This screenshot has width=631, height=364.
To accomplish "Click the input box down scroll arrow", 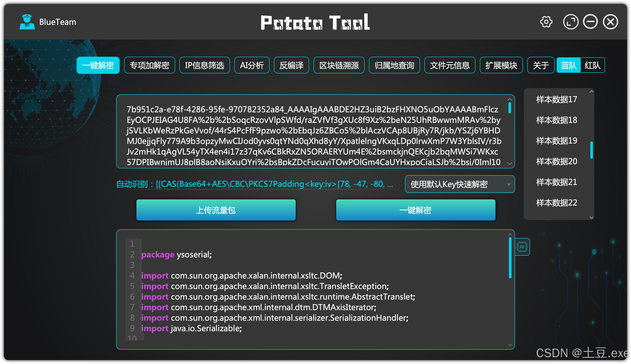I will click(x=510, y=164).
